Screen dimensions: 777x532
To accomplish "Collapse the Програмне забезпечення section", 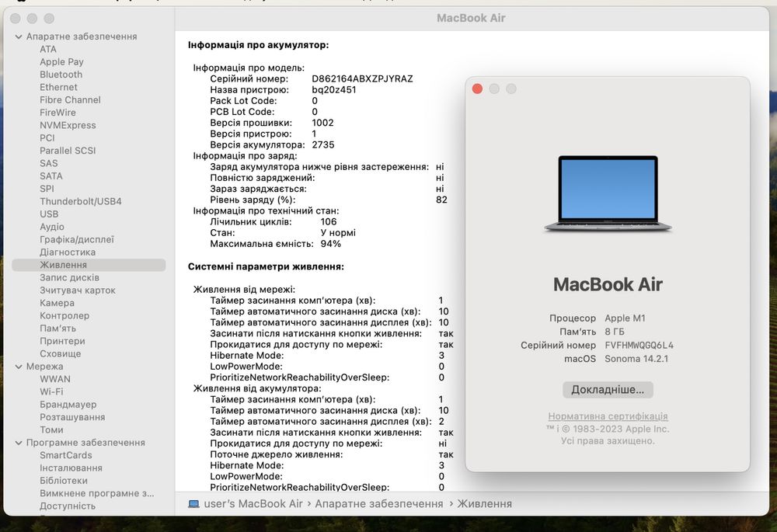I will pos(19,443).
